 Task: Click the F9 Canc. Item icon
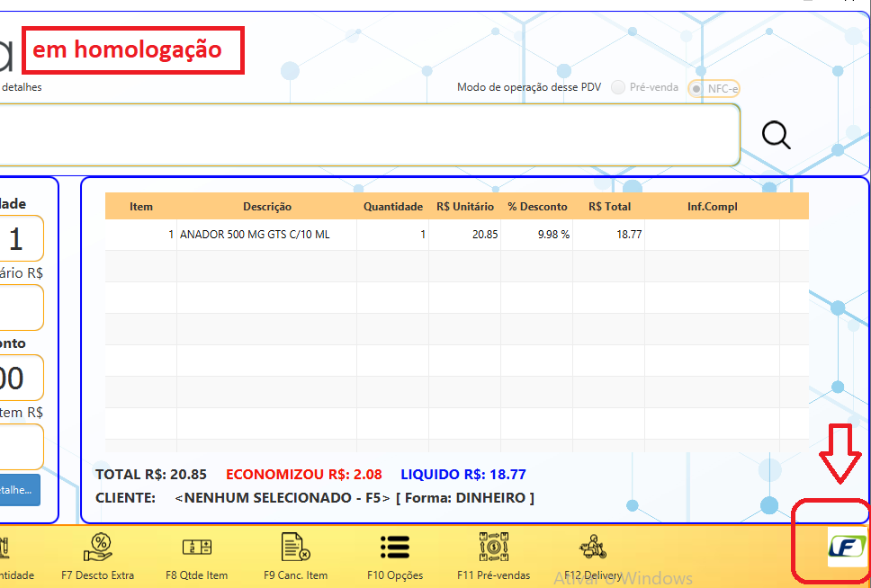(x=295, y=547)
